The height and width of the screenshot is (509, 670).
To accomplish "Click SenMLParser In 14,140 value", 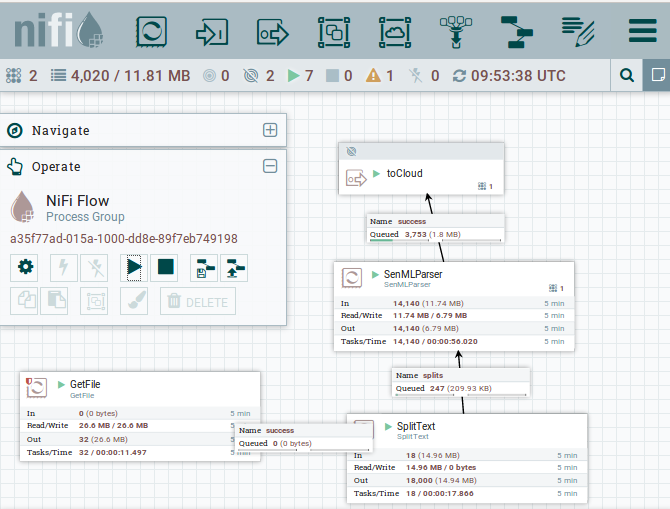I will tap(428, 303).
